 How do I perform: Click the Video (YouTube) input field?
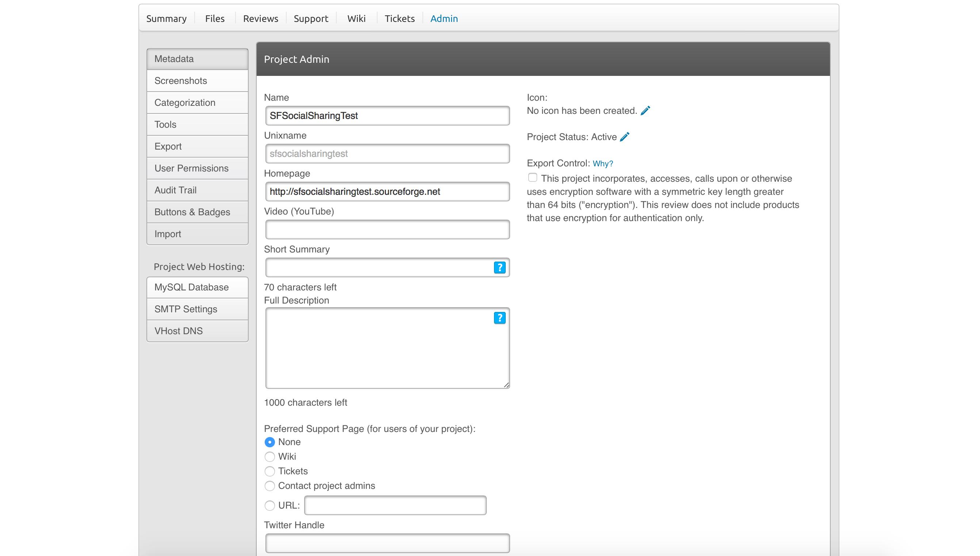(x=387, y=229)
